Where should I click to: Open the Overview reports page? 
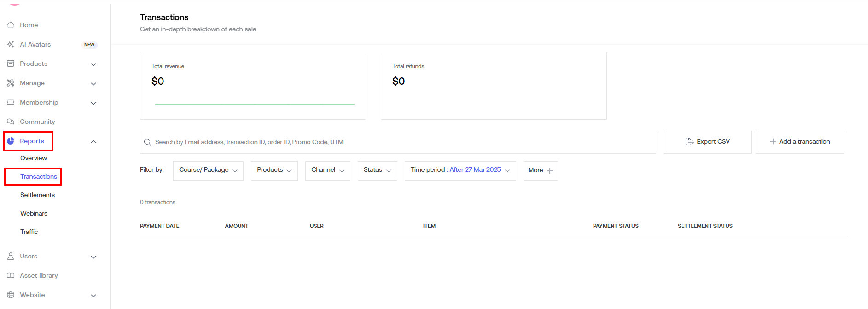34,158
